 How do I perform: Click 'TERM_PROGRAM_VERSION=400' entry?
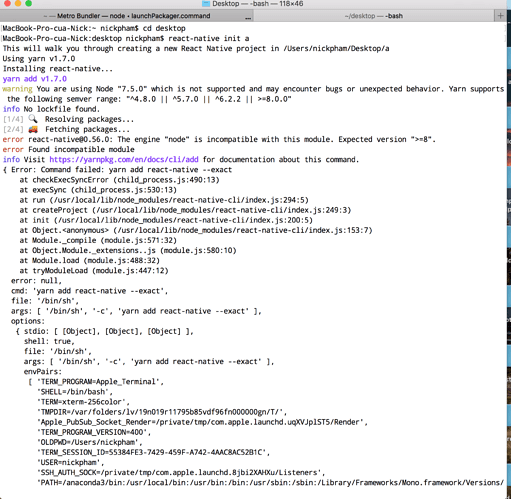point(94,432)
